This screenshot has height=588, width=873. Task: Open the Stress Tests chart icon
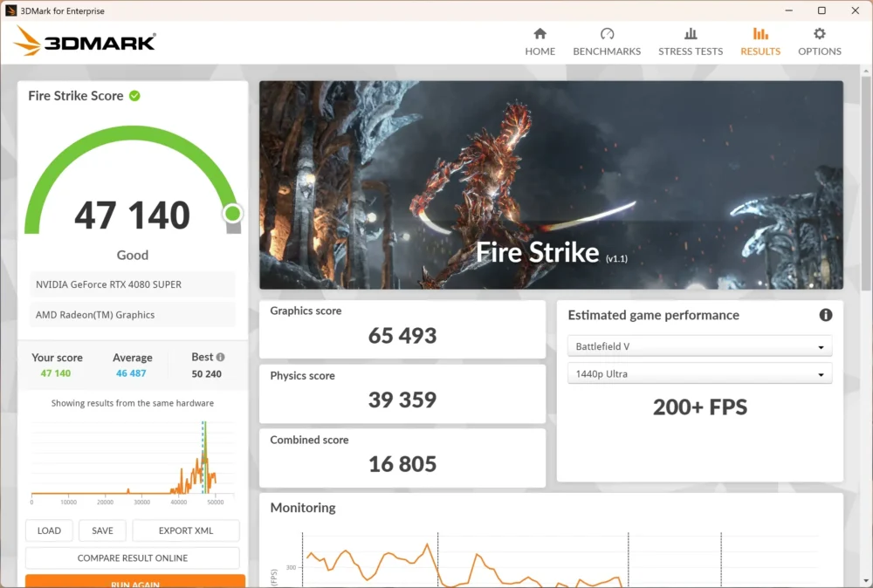pos(691,34)
